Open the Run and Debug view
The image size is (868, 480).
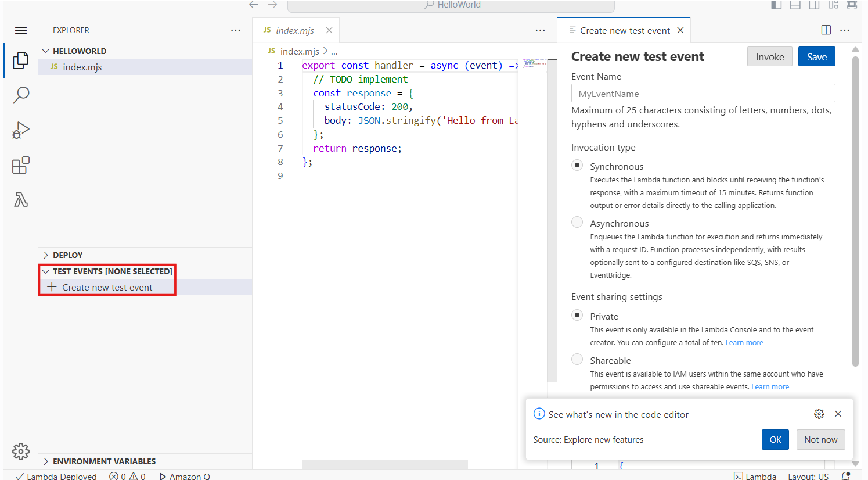pyautogui.click(x=21, y=130)
